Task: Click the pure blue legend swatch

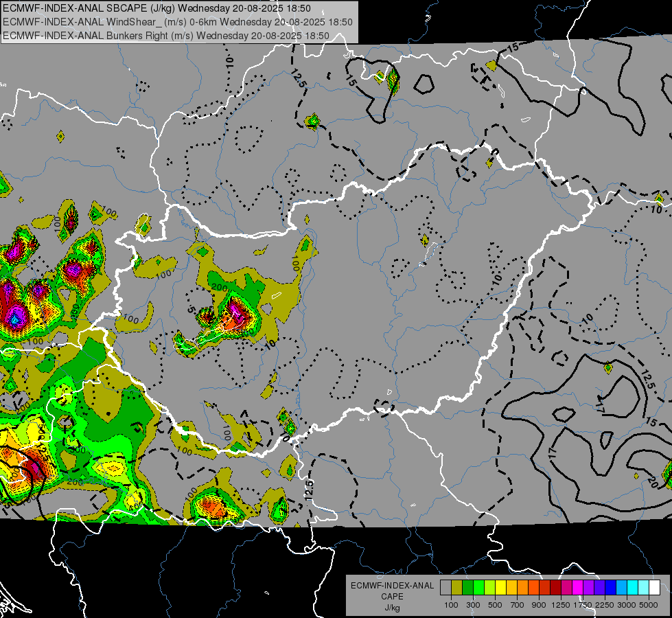Action: click(x=611, y=587)
